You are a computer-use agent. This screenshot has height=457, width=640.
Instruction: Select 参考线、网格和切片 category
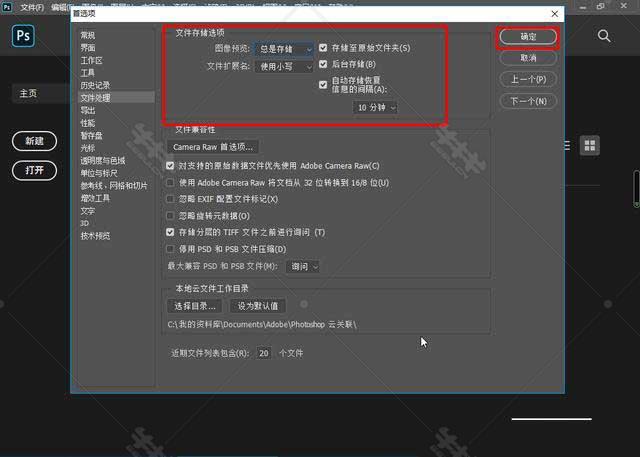114,186
